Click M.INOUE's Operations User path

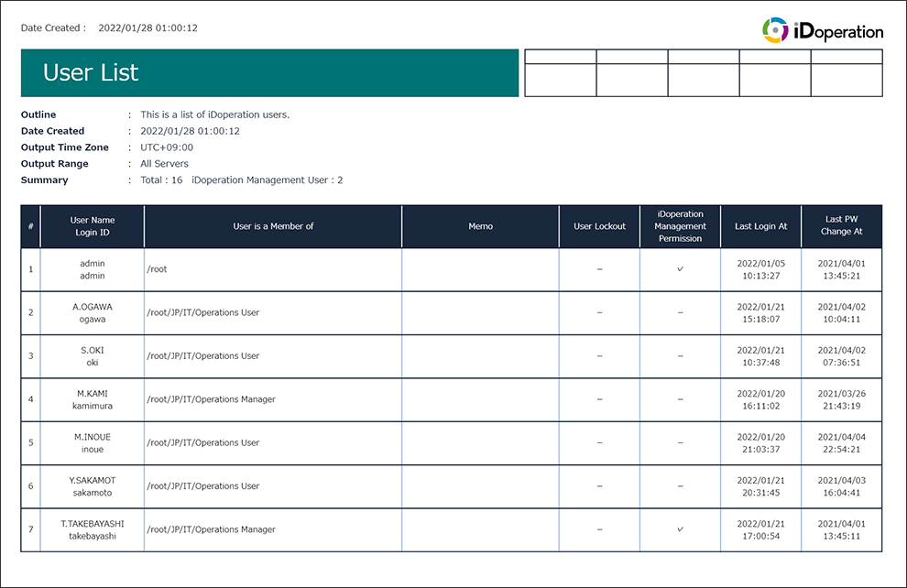coord(202,442)
